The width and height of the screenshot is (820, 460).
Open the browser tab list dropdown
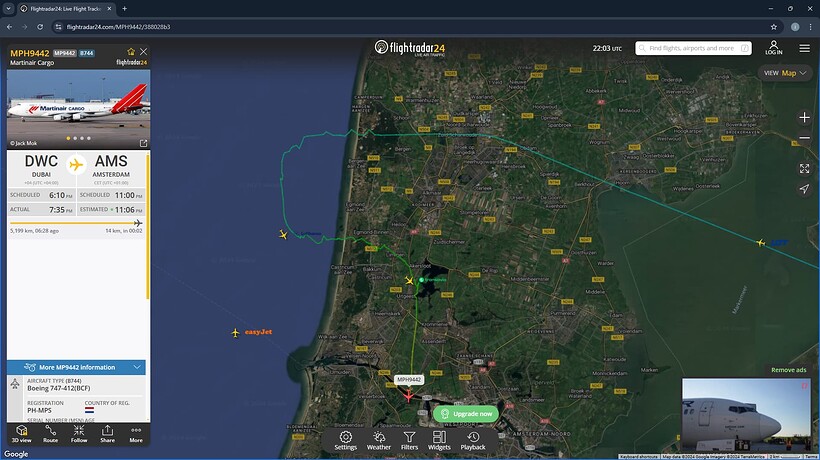point(8,8)
